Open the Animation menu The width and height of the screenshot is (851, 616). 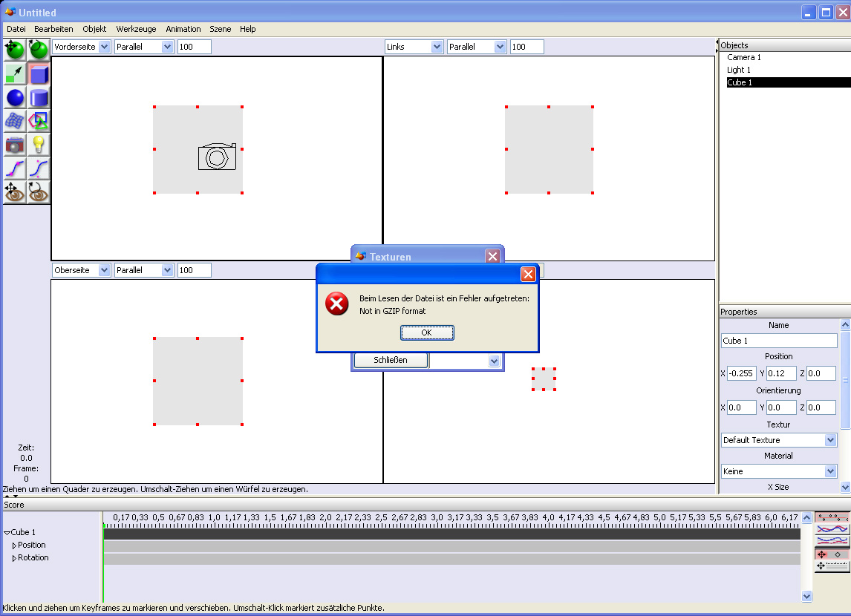(x=183, y=29)
